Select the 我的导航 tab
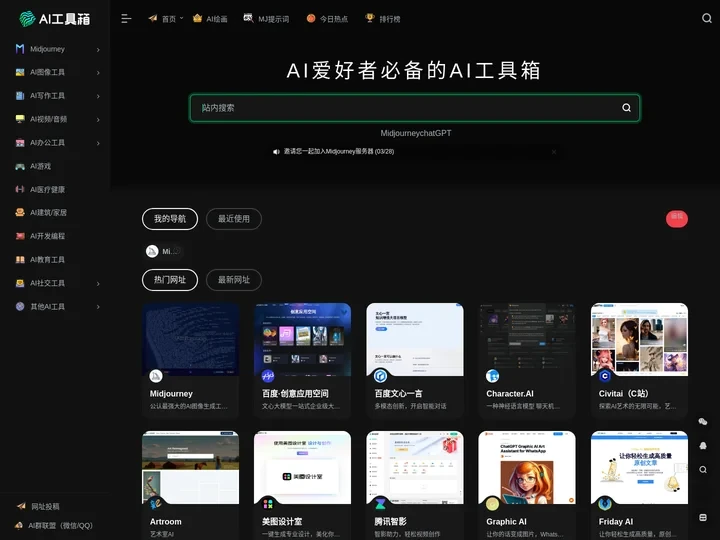Image resolution: width=720 pixels, height=540 pixels. [170, 219]
